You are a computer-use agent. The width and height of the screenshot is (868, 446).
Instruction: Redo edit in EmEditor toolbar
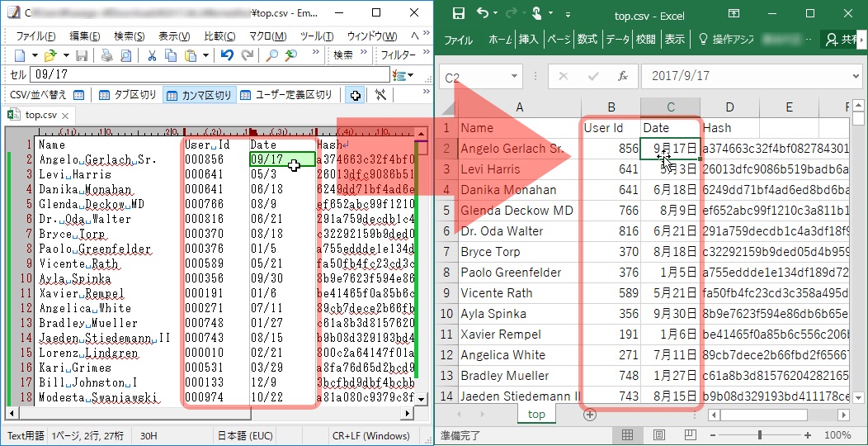pyautogui.click(x=248, y=55)
